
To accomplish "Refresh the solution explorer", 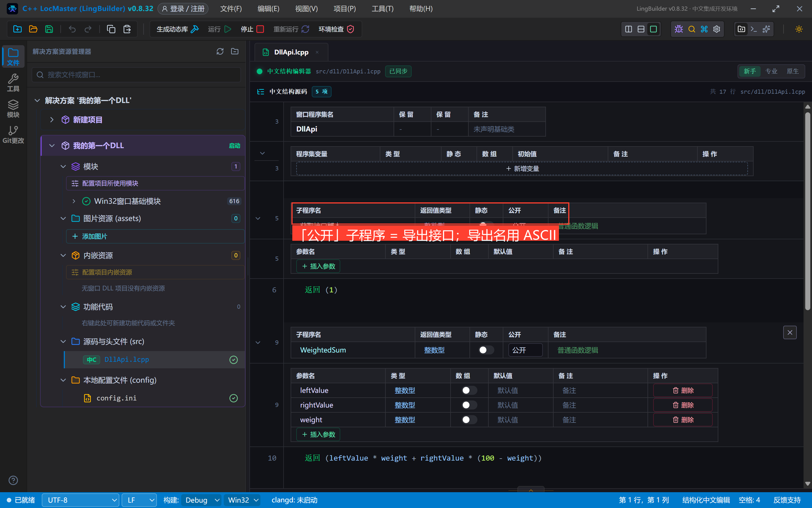I will 220,51.
